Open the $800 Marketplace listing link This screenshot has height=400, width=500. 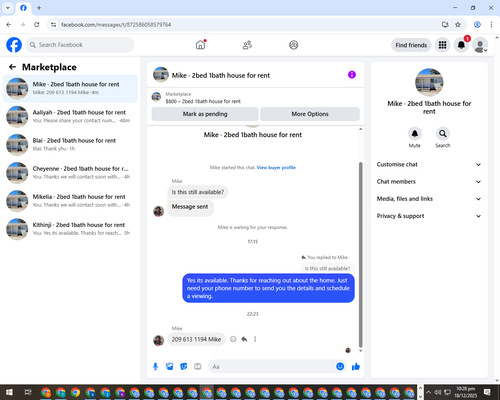(203, 101)
